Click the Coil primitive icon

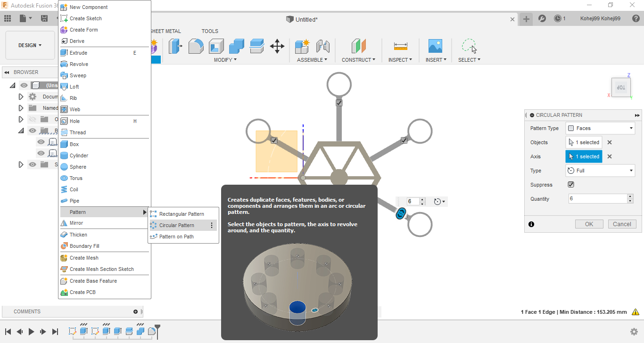(x=64, y=189)
